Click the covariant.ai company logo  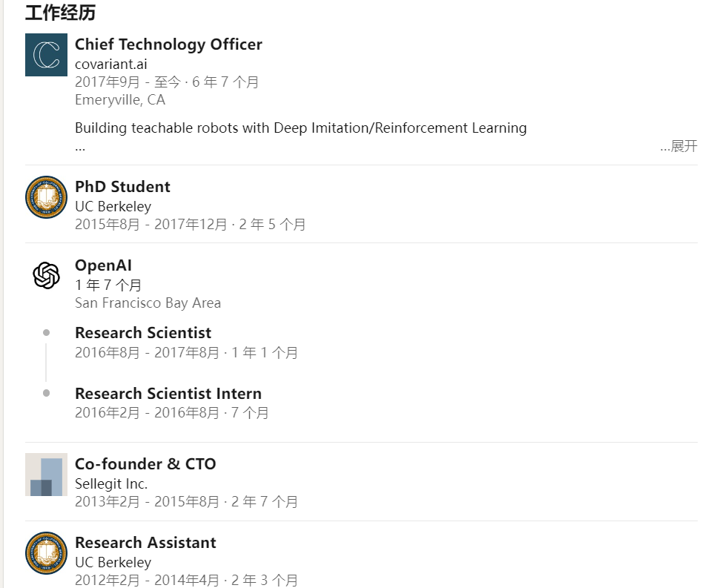coord(46,55)
